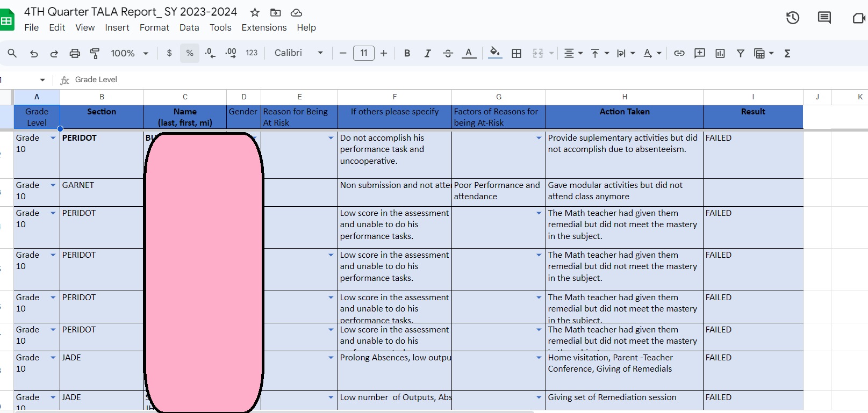Expand the name box dropdown arrow
Image resolution: width=868 pixels, height=413 pixels.
[x=42, y=80]
